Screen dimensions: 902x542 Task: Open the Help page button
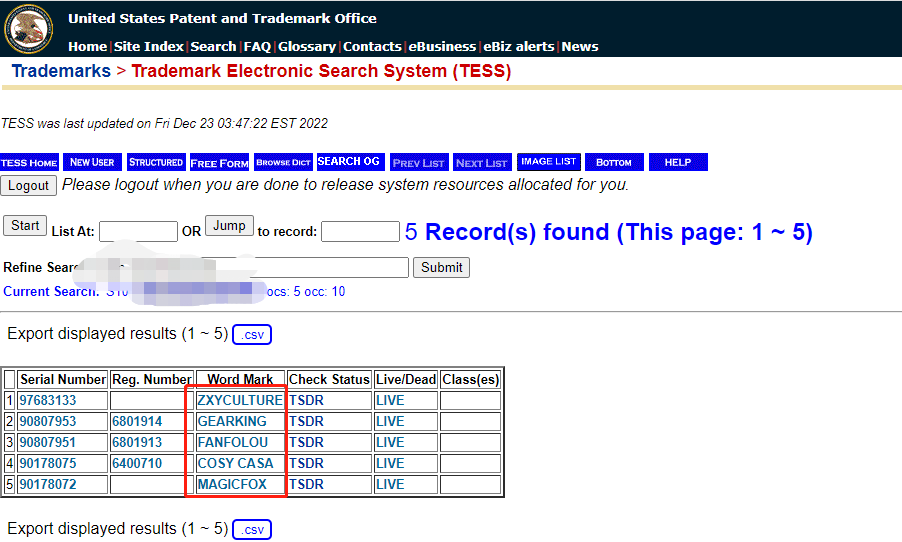[x=677, y=162]
